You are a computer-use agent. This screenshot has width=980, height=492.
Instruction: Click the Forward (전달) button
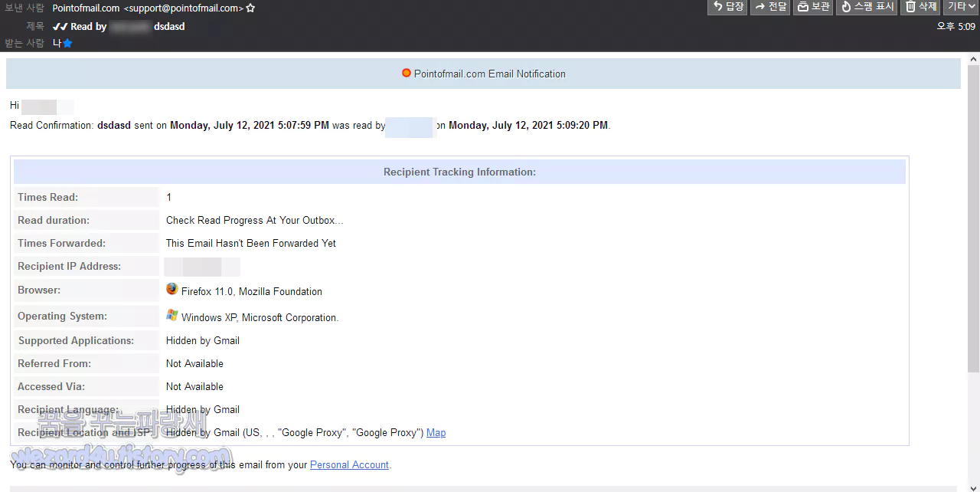pos(770,7)
